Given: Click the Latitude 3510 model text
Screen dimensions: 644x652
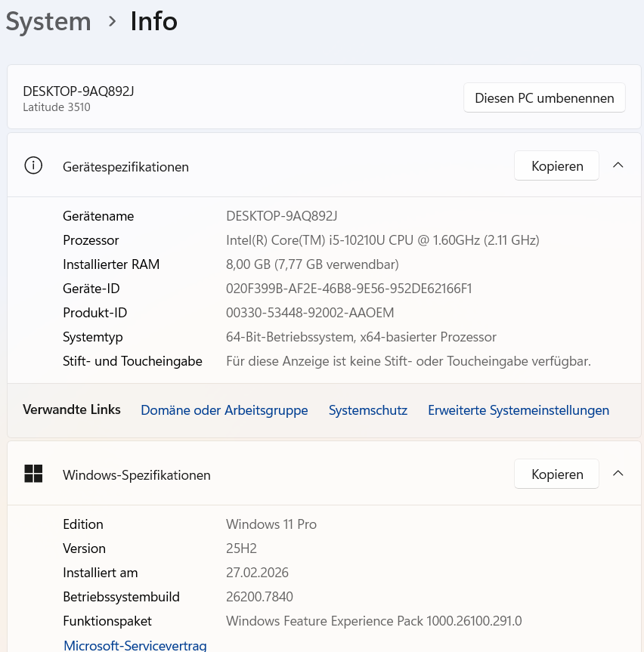Looking at the screenshot, I should (x=57, y=107).
